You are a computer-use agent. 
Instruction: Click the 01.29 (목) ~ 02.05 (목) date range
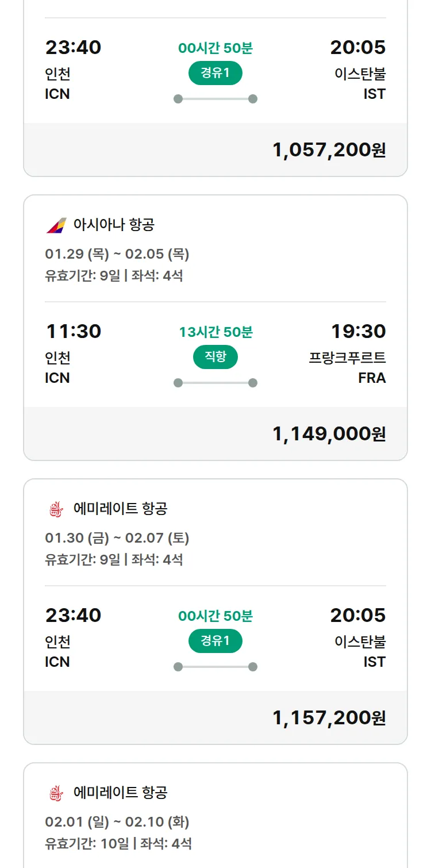point(117,254)
